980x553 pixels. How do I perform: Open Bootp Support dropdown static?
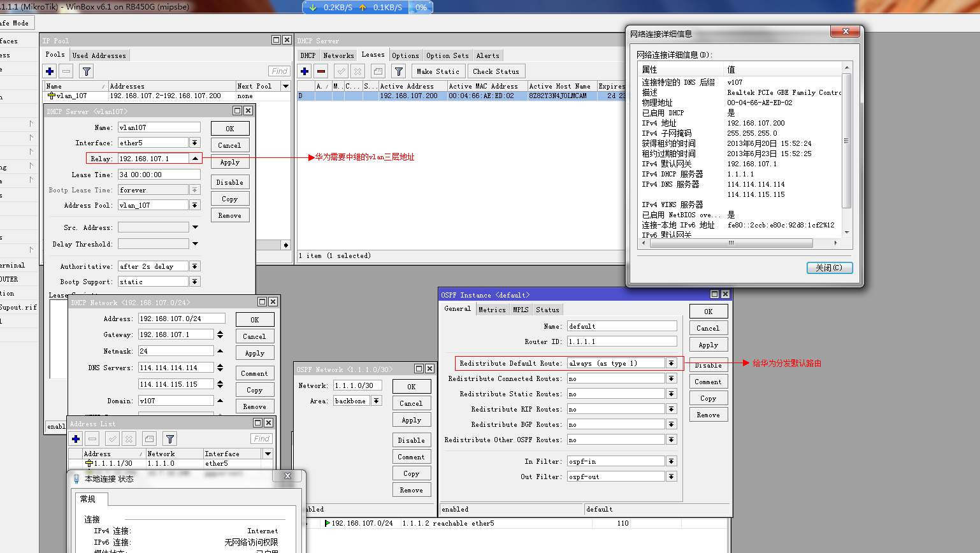195,282
